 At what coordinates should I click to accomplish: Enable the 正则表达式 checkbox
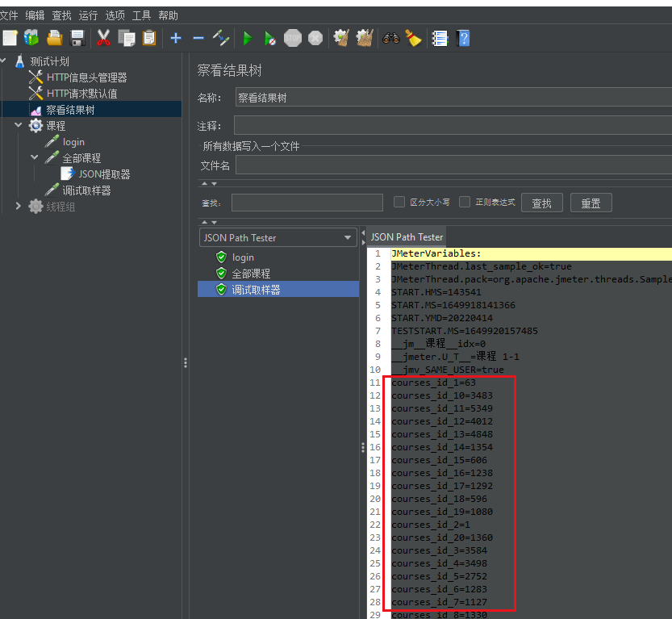465,202
